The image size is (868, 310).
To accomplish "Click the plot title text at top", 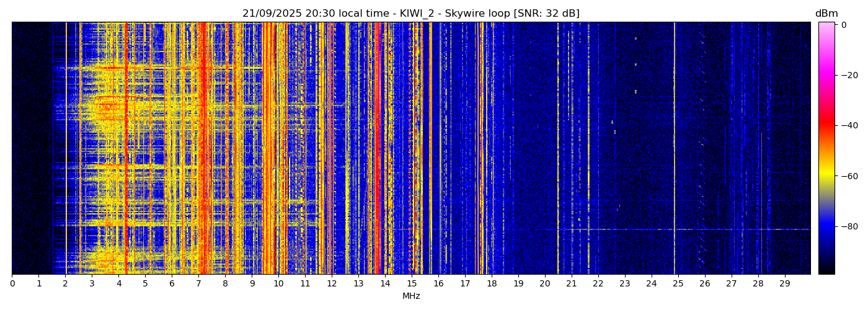I will (x=410, y=14).
